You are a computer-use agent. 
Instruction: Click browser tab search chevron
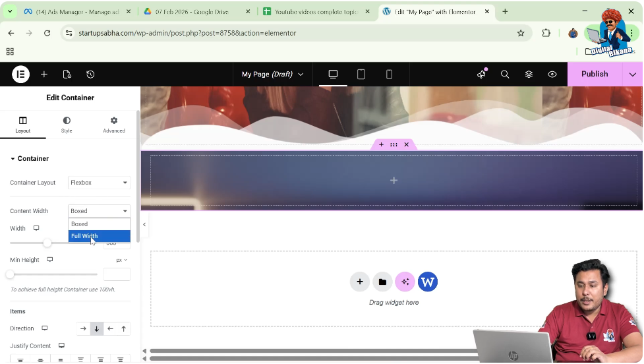(x=10, y=11)
